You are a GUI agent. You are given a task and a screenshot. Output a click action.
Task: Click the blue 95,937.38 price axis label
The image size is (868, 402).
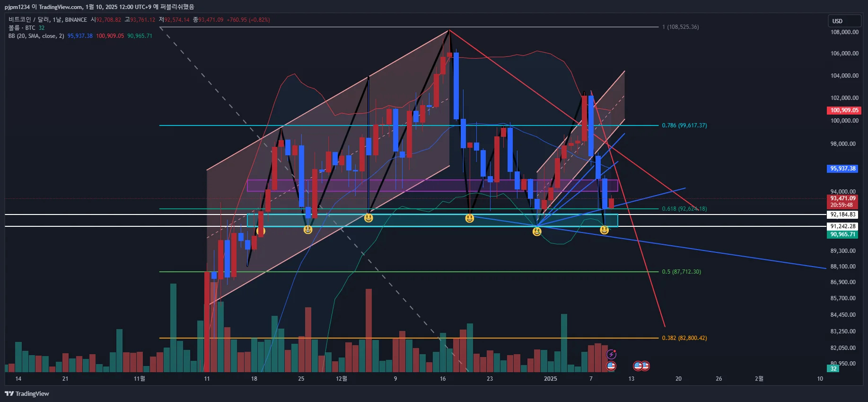[843, 169]
